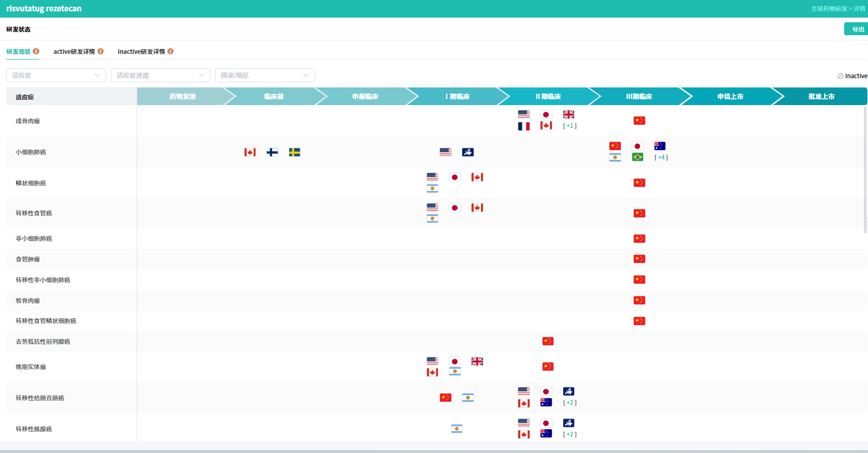868x453 pixels.
Task: Click the Finland flag in 小细胞肺癌 row
Action: [272, 152]
